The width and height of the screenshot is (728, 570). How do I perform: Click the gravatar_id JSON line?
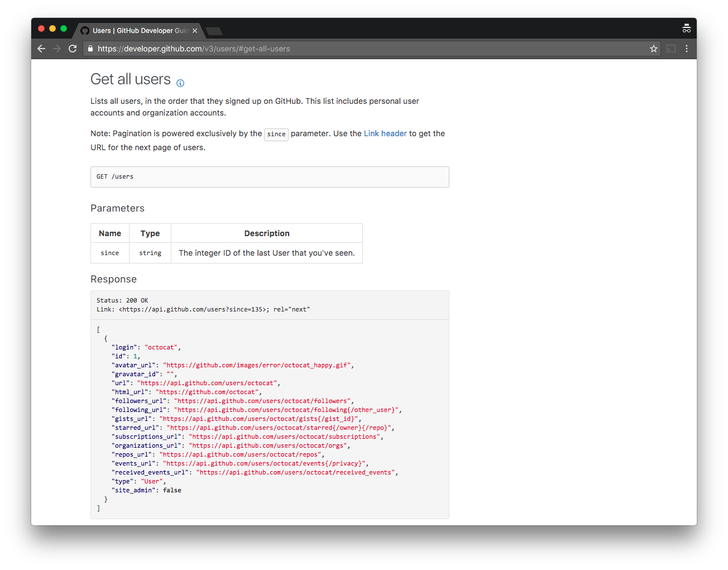click(x=144, y=374)
